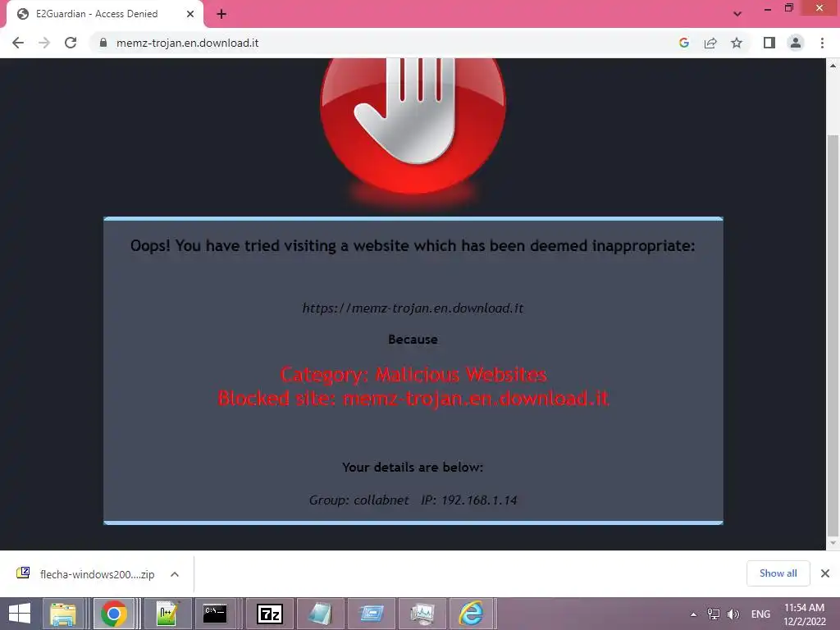840x630 pixels.
Task: Click the 'Category: Malicious Websites' text
Action: [413, 374]
